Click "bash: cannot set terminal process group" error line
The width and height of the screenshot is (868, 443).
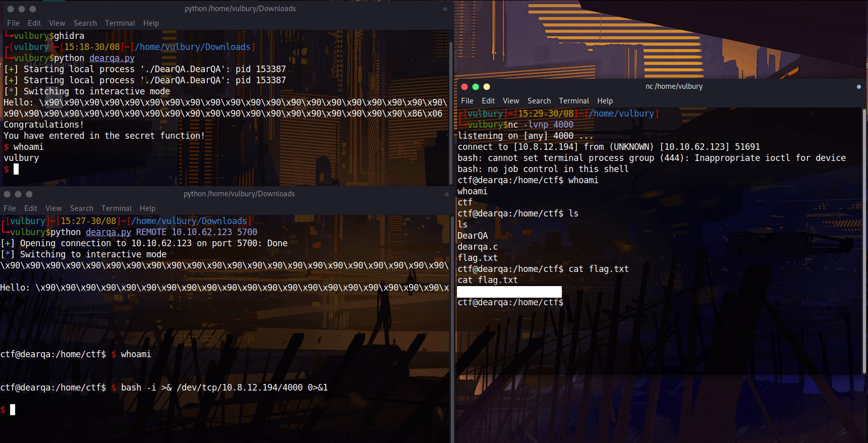(x=652, y=158)
